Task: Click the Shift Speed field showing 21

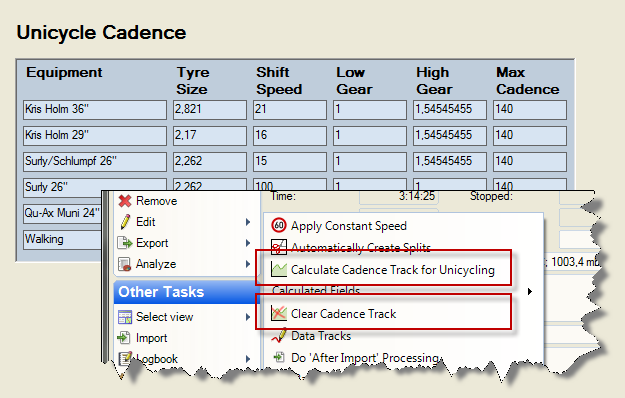Action: [290, 110]
